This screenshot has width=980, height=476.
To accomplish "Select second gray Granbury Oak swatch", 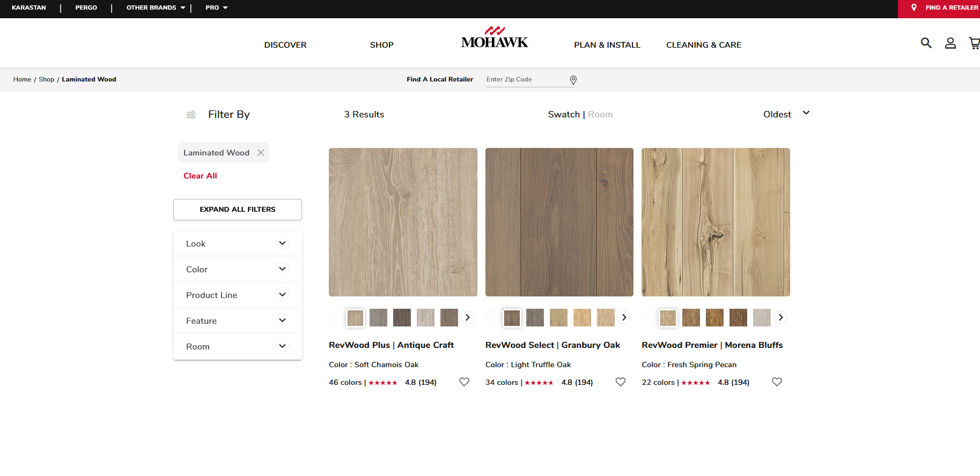I will pos(535,317).
